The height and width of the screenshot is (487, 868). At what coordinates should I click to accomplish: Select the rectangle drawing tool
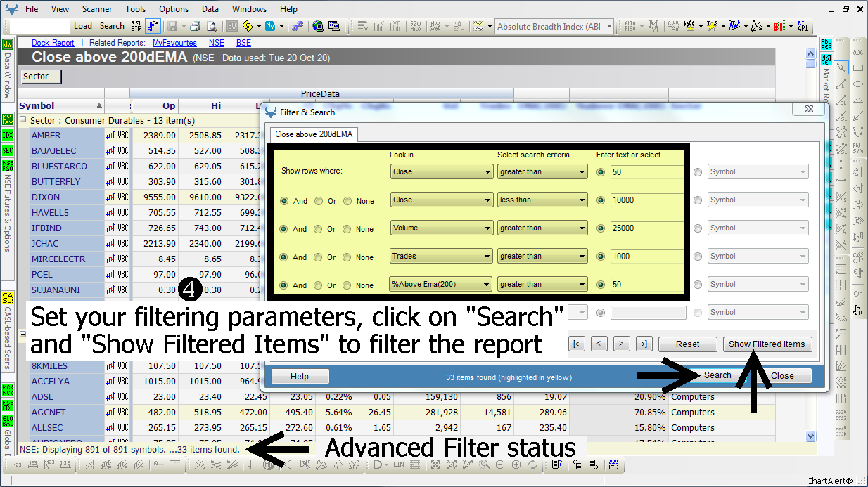(858, 67)
